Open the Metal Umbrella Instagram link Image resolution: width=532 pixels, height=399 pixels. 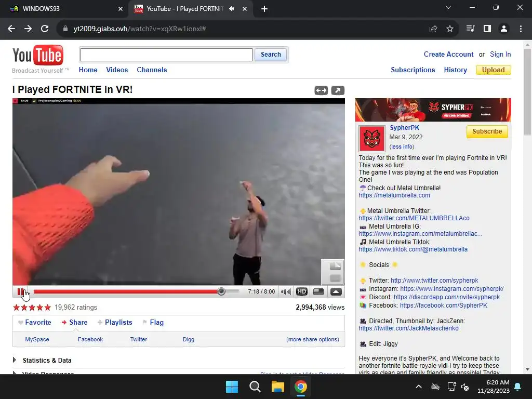420,234
